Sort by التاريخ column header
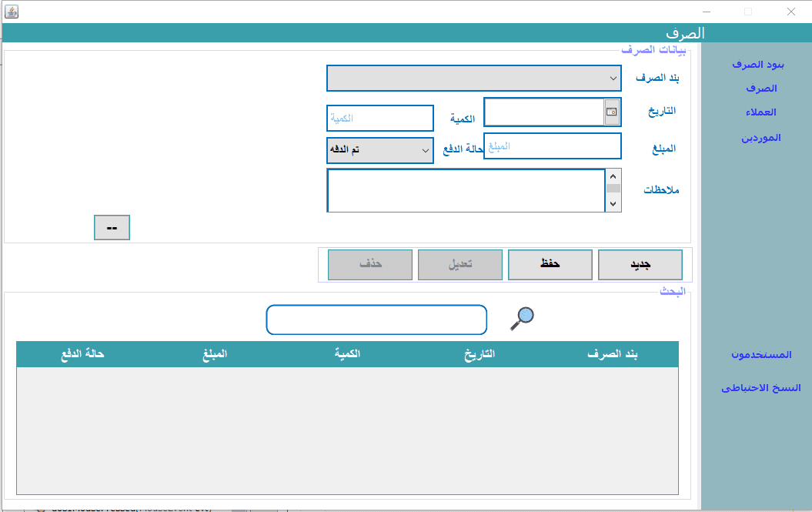 pyautogui.click(x=480, y=354)
